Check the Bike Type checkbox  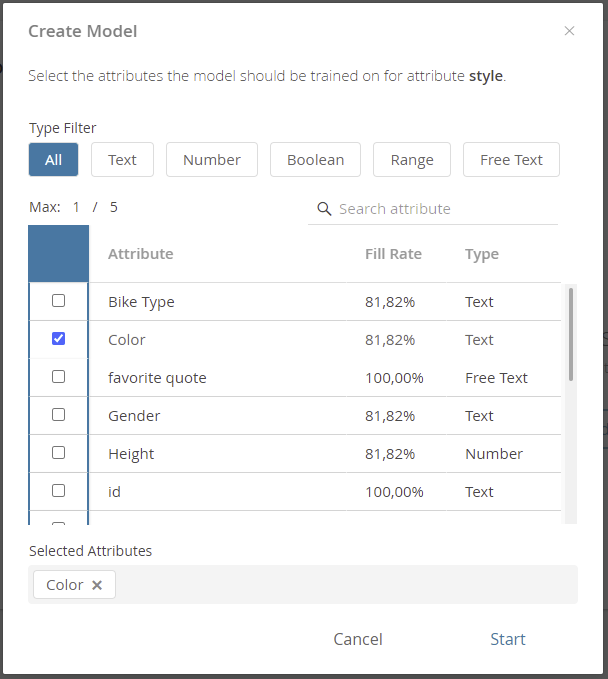(x=58, y=301)
